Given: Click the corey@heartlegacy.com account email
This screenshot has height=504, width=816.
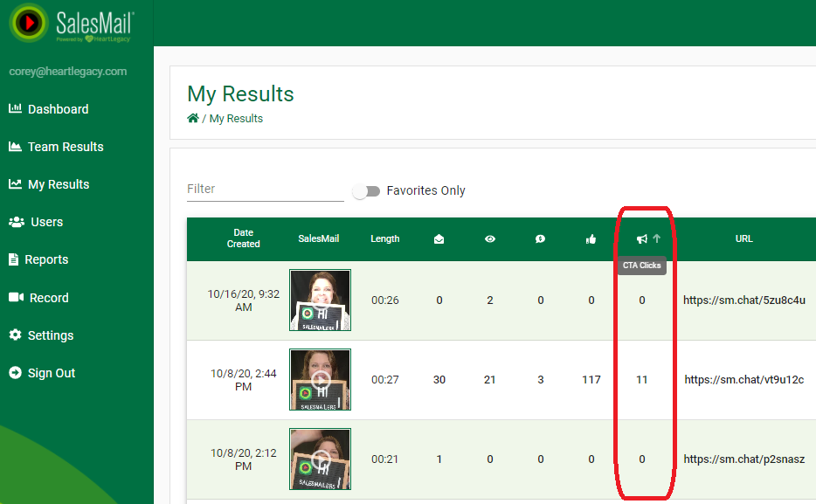Looking at the screenshot, I should pyautogui.click(x=67, y=72).
